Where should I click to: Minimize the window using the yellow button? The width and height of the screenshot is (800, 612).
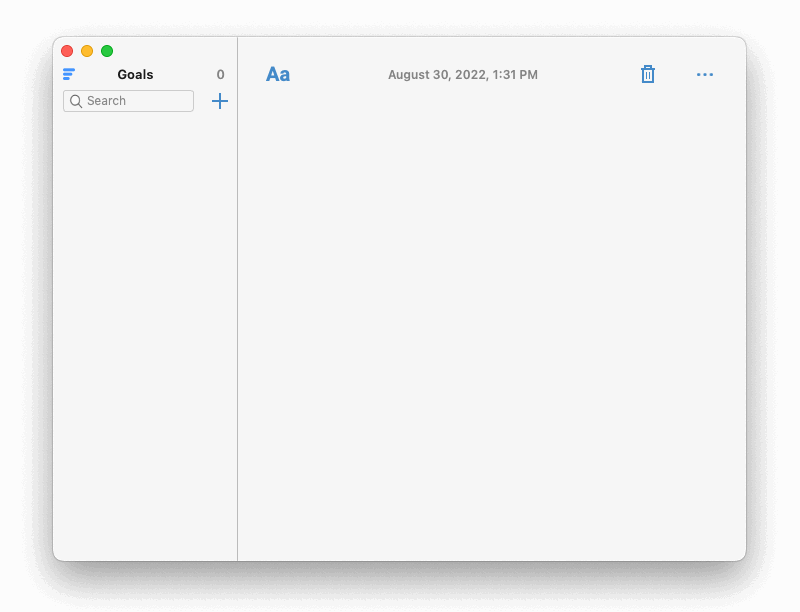(87, 51)
